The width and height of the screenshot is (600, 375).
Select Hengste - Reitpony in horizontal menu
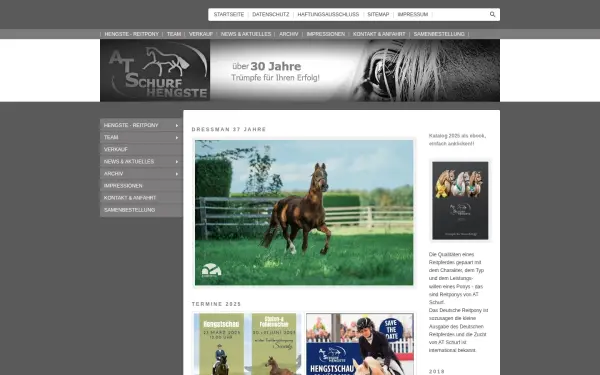click(131, 34)
